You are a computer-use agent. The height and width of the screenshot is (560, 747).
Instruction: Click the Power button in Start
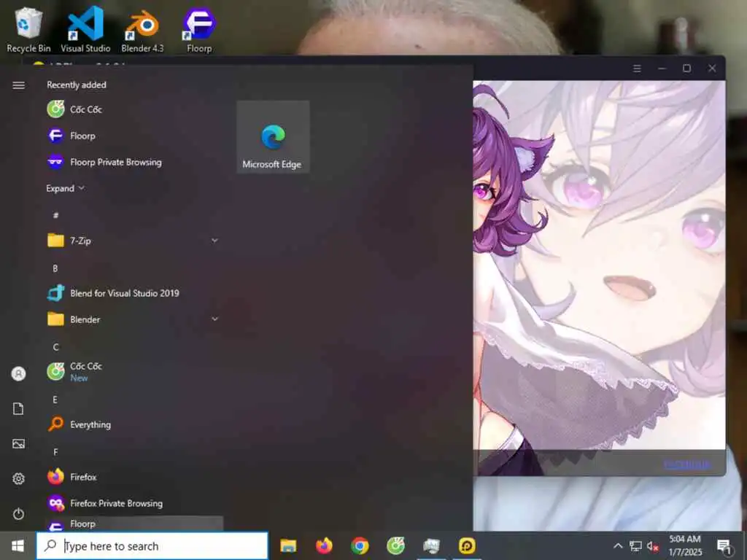[18, 514]
